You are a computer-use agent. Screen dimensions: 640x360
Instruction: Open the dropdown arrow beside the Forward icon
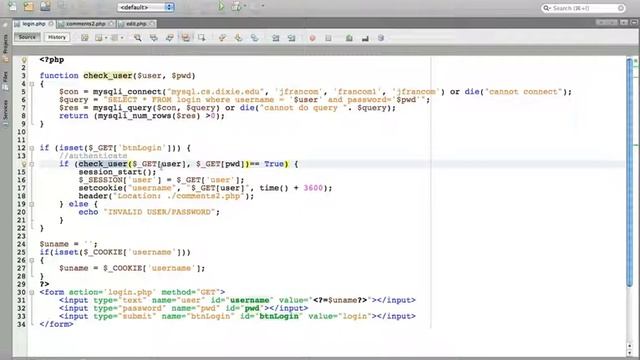click(122, 38)
